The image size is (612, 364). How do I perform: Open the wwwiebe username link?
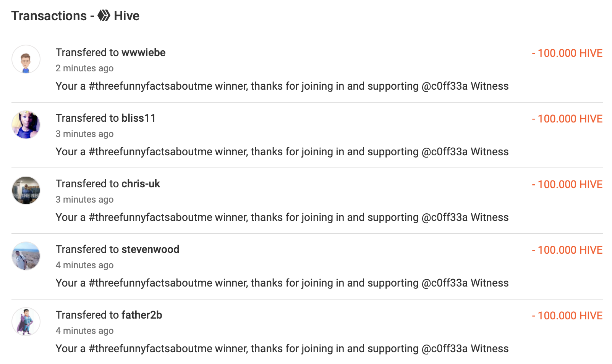[143, 53]
